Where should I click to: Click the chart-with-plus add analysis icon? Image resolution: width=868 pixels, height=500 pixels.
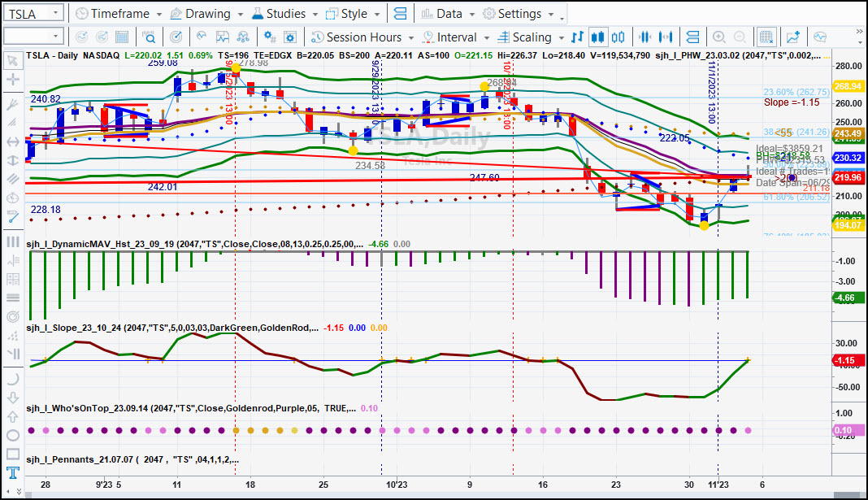tap(793, 37)
